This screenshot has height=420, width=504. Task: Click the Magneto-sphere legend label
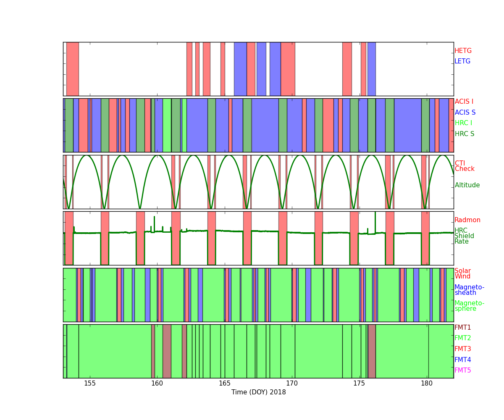(469, 306)
